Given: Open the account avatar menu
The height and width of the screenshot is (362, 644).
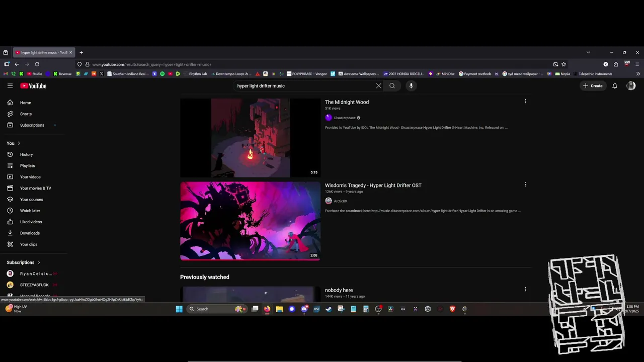Looking at the screenshot, I should click(631, 86).
